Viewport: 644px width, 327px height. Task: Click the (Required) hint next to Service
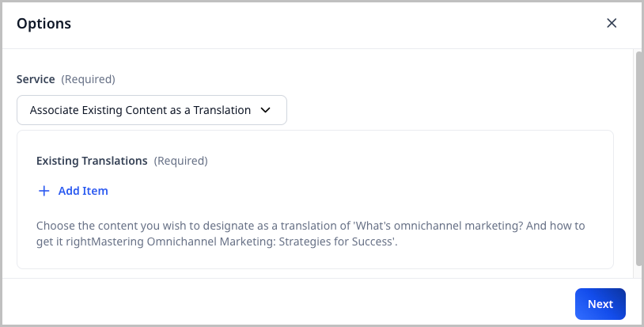tap(88, 79)
